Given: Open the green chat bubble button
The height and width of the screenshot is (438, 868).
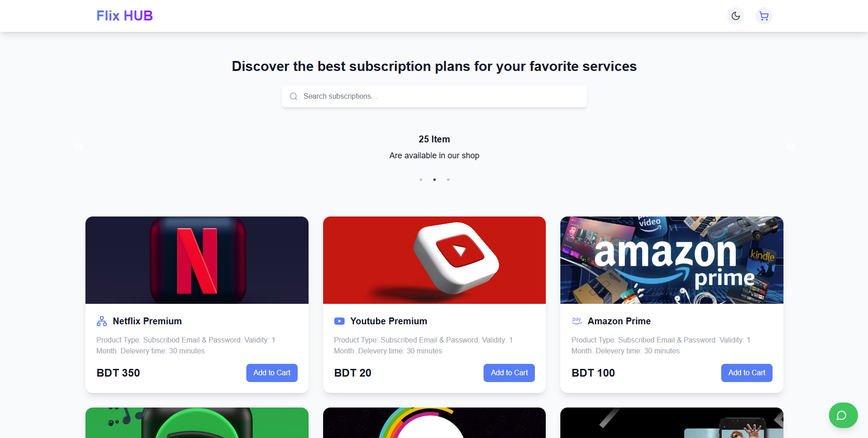Looking at the screenshot, I should (x=843, y=415).
